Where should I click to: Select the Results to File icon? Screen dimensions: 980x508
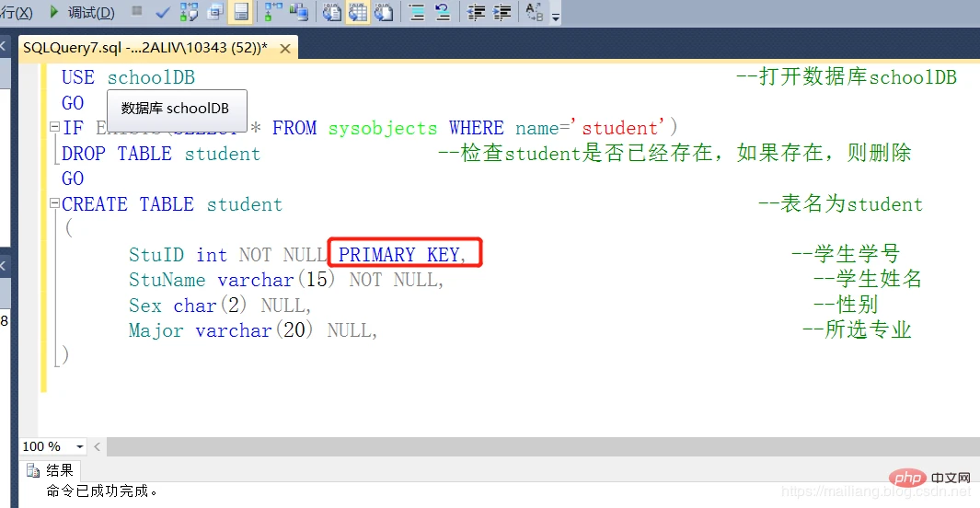(x=383, y=12)
